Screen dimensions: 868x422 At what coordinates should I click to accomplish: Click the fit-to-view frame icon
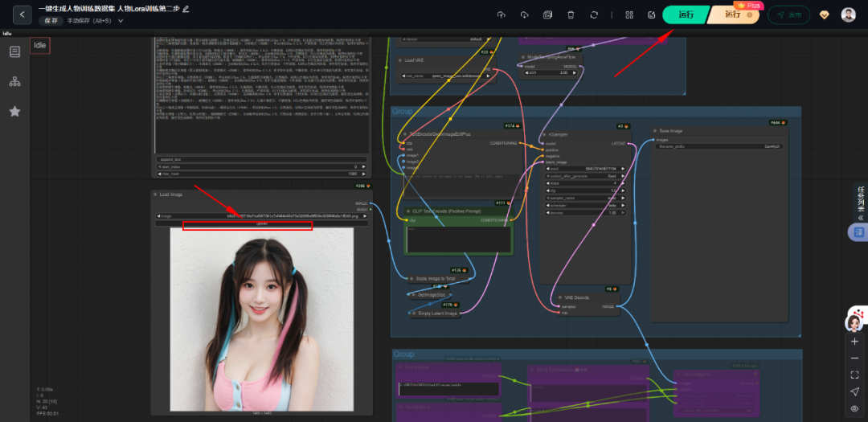click(854, 375)
